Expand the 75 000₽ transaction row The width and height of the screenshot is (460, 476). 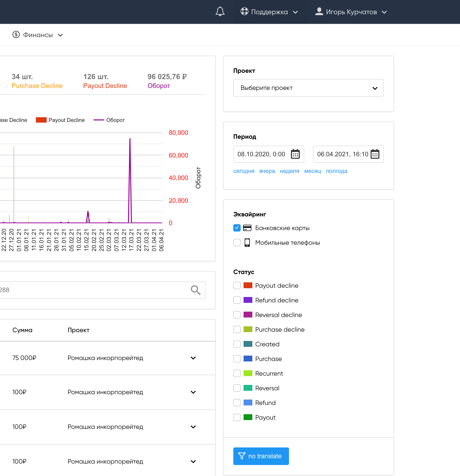coord(193,358)
